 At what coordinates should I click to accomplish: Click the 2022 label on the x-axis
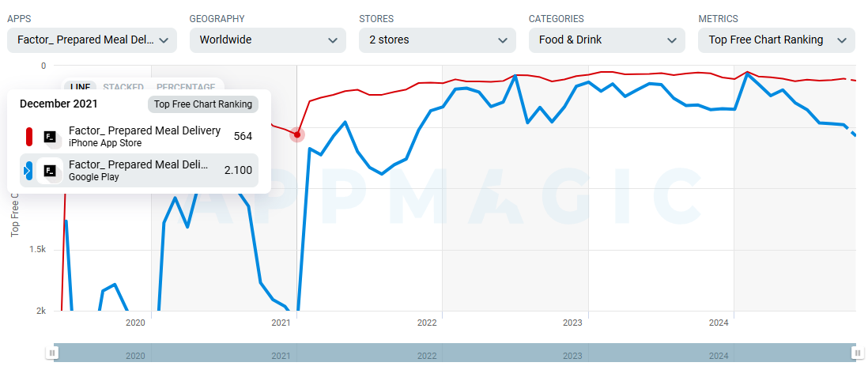[427, 323]
